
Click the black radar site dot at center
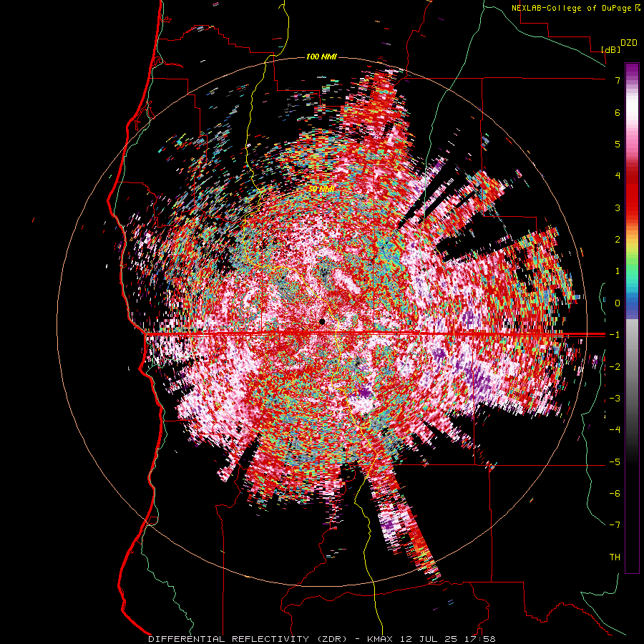(322, 321)
